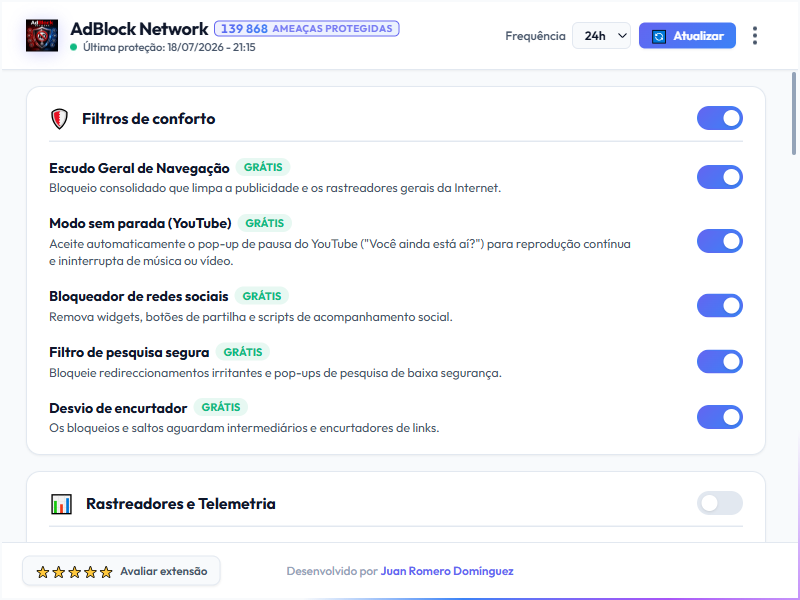Click the 'Rastreadores e Telemetria' heading
The width and height of the screenshot is (800, 600).
(x=181, y=504)
